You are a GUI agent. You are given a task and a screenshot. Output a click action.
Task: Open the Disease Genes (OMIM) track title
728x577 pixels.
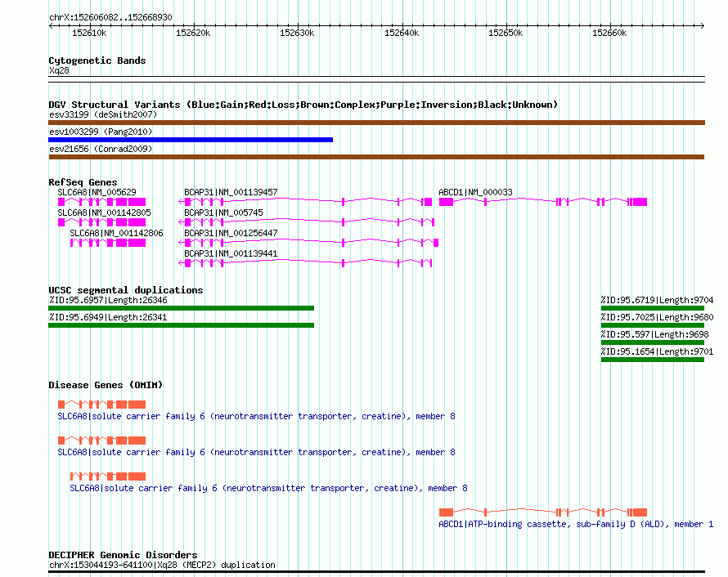(106, 385)
